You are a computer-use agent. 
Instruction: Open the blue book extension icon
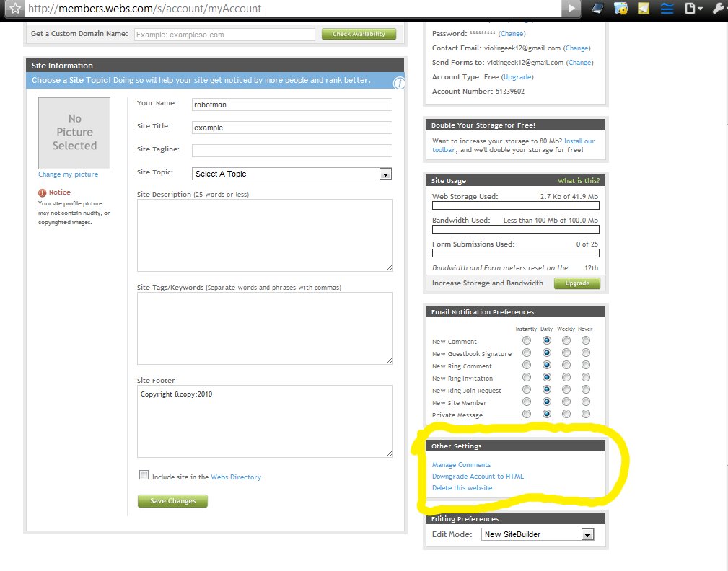click(597, 9)
